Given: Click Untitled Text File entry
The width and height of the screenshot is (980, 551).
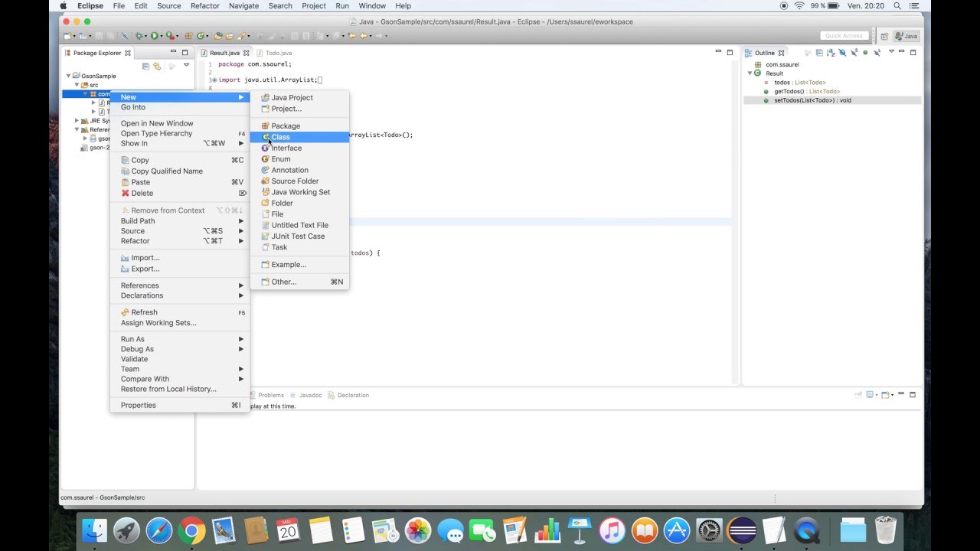Looking at the screenshot, I should point(299,225).
